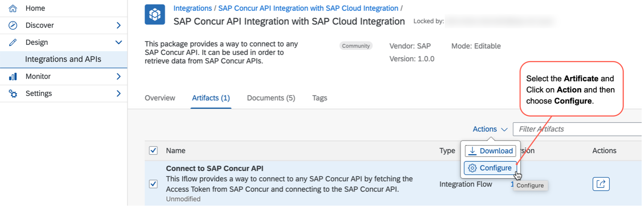Expand the Monitor navigation chevron
This screenshot has width=644, height=208.
[119, 76]
